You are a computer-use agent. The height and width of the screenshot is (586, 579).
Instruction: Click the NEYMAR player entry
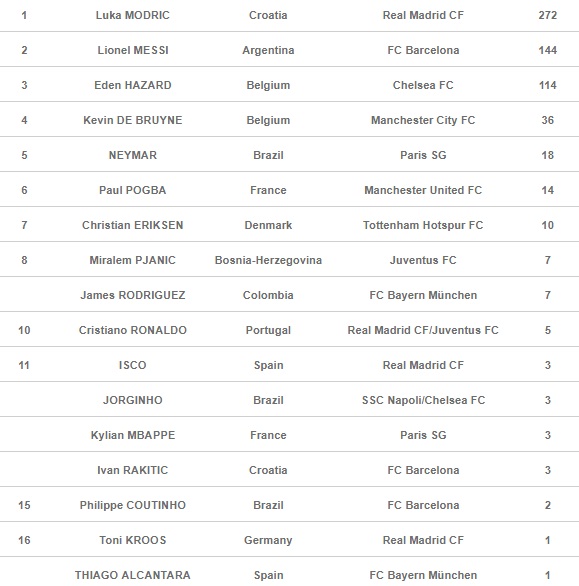[x=133, y=155]
